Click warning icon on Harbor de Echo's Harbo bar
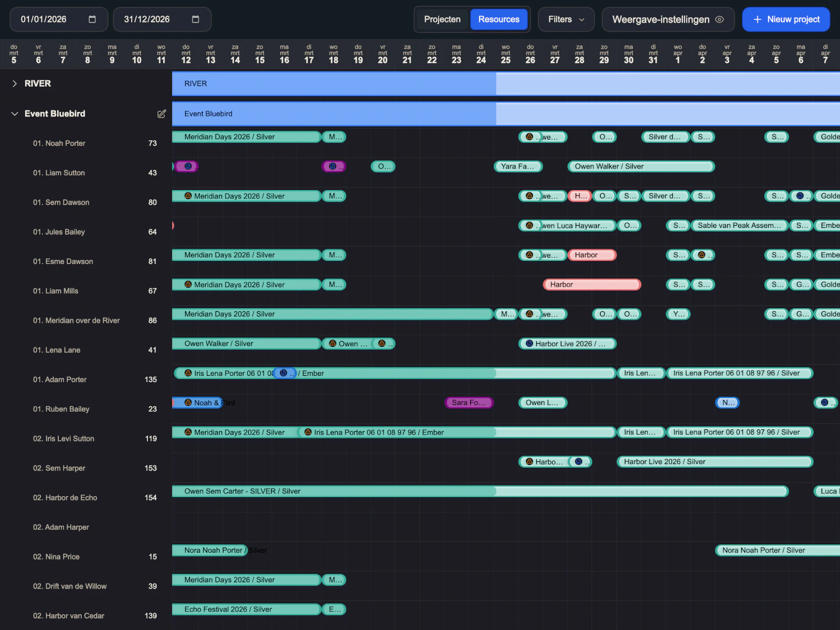Screen dimensions: 840x630 click(x=529, y=461)
